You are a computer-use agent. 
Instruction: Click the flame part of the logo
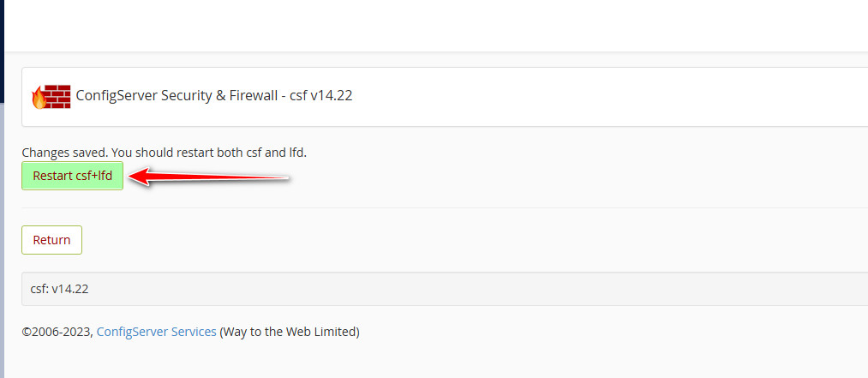(39, 98)
